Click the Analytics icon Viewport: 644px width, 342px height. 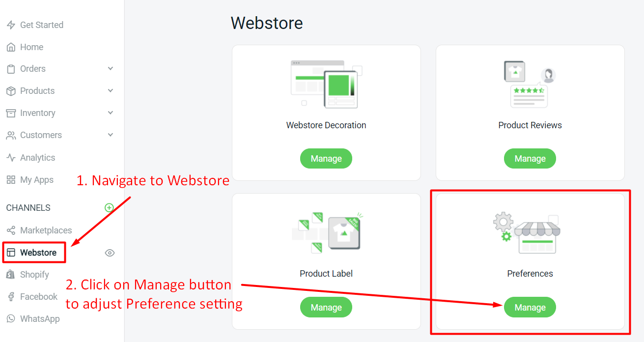[10, 157]
